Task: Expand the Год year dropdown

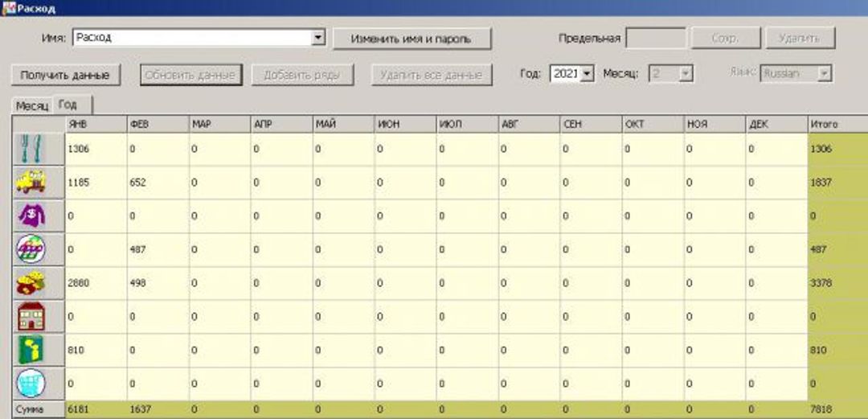Action: tap(586, 73)
